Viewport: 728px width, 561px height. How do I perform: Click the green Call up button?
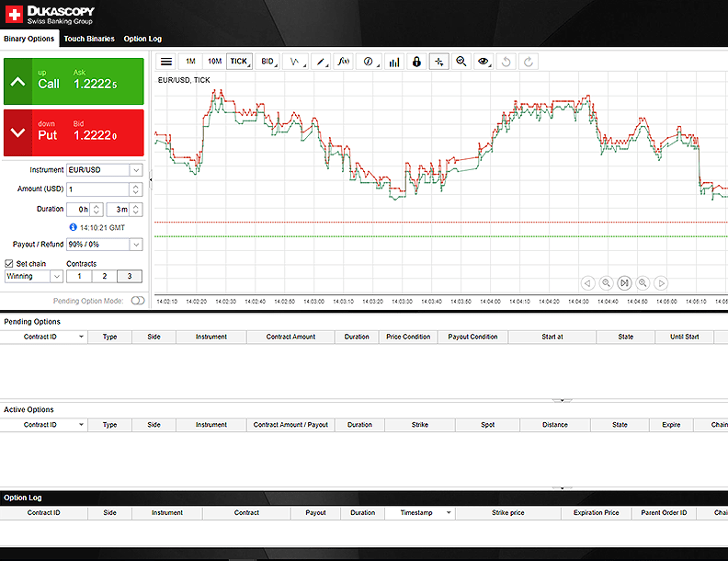pyautogui.click(x=74, y=81)
